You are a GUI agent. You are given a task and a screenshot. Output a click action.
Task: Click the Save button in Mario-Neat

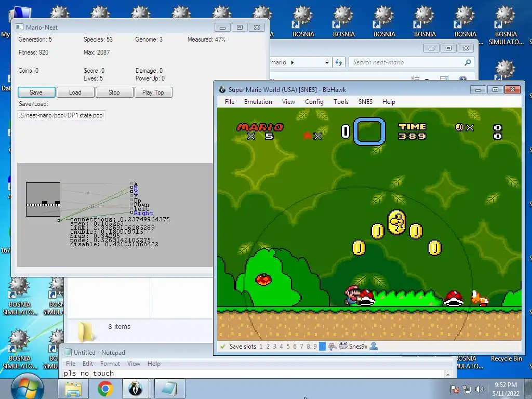36,92
